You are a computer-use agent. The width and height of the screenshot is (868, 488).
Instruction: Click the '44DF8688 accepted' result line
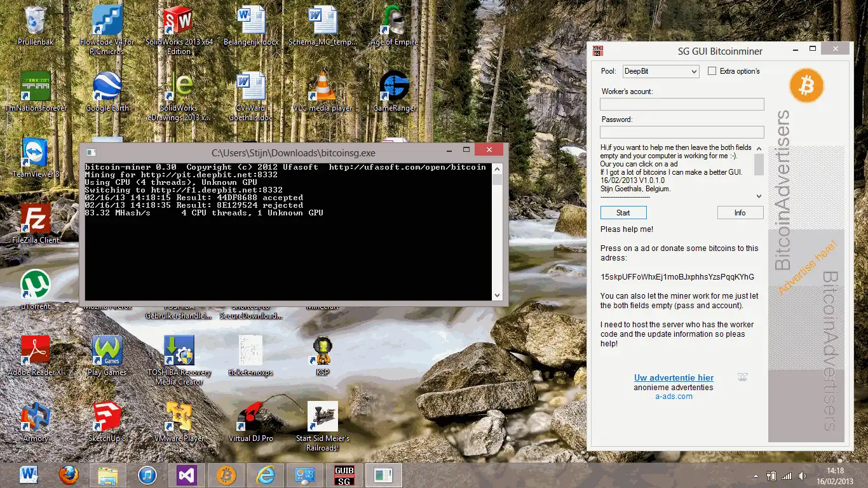(194, 198)
